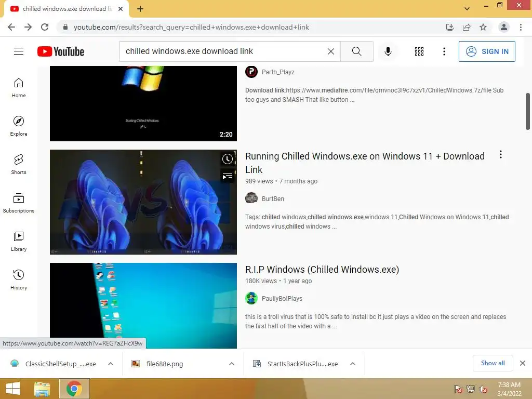
Task: Open YouTube settings three-dot menu
Action: tap(444, 51)
